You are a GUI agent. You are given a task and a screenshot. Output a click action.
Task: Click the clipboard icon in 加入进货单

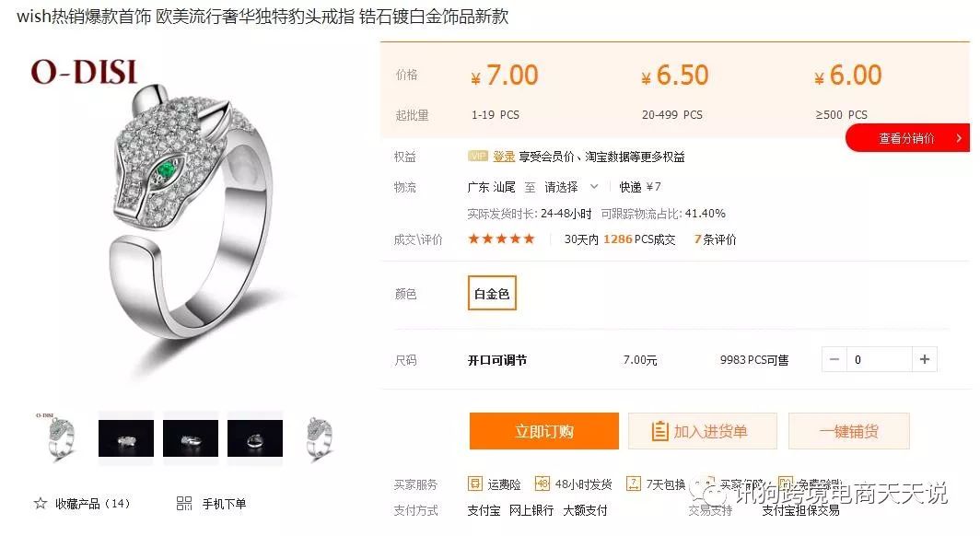tap(659, 431)
